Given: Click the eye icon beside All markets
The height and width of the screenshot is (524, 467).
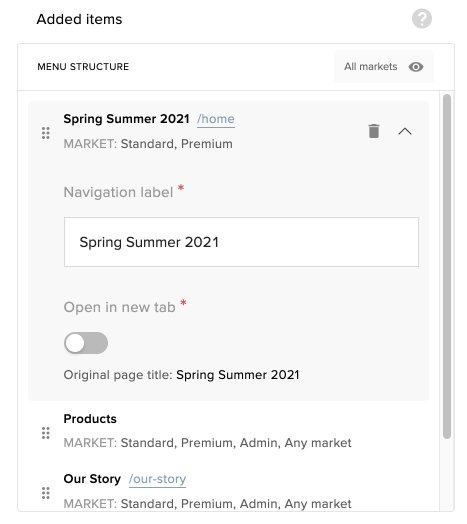Looking at the screenshot, I should point(416,67).
